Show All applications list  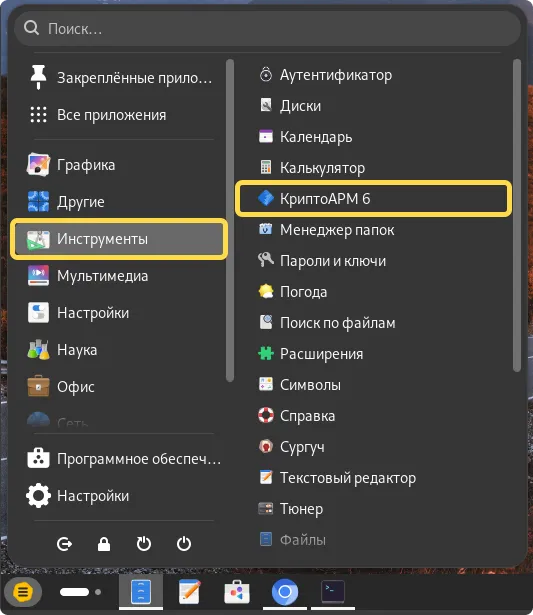121,115
